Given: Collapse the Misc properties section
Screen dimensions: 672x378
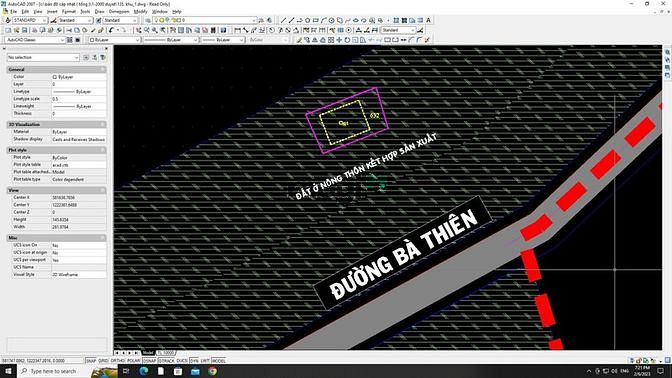Looking at the screenshot, I should [103, 237].
